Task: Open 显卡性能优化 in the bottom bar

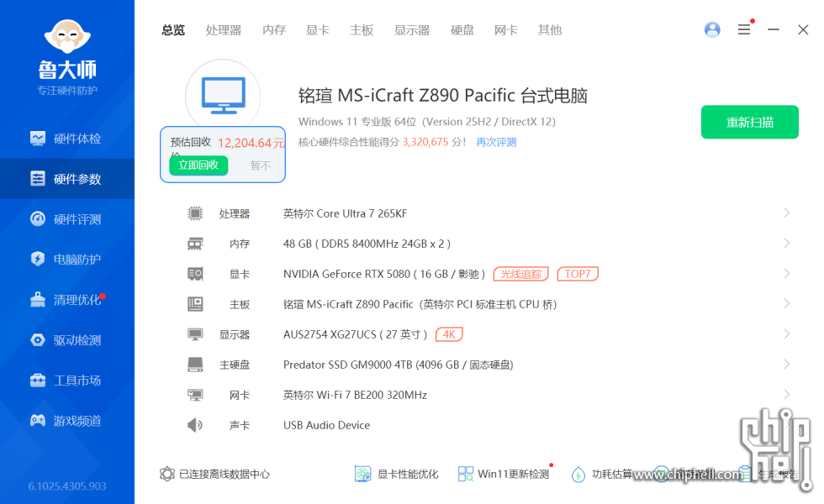Action: click(x=397, y=474)
